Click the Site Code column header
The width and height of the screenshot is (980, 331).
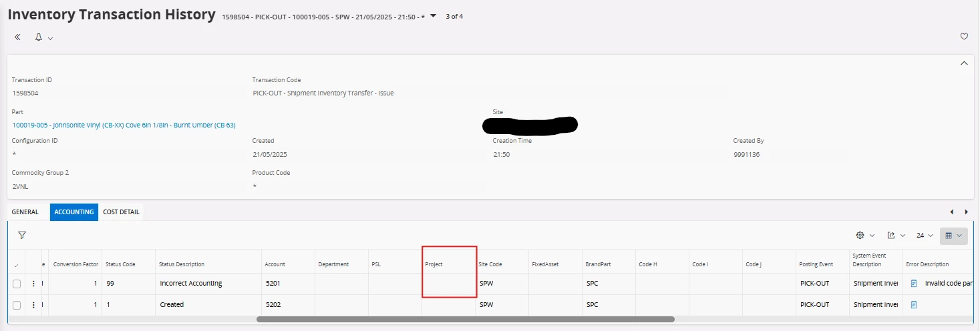coord(490,264)
